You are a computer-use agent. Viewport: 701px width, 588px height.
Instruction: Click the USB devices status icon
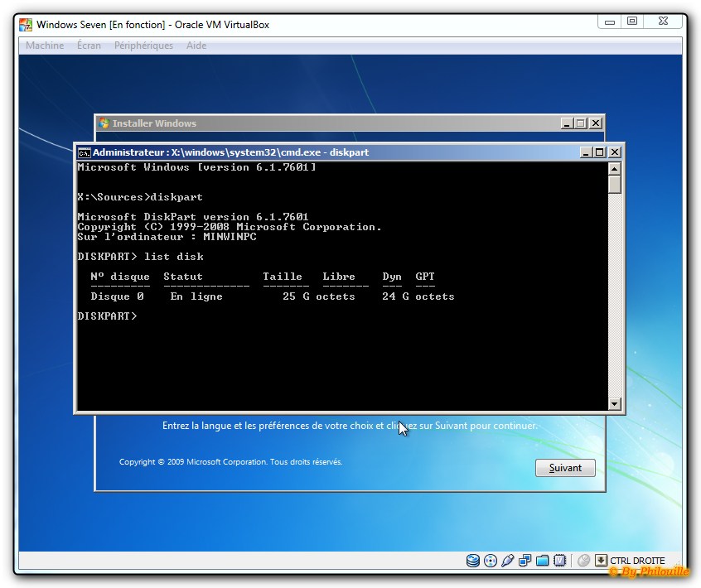pos(508,561)
